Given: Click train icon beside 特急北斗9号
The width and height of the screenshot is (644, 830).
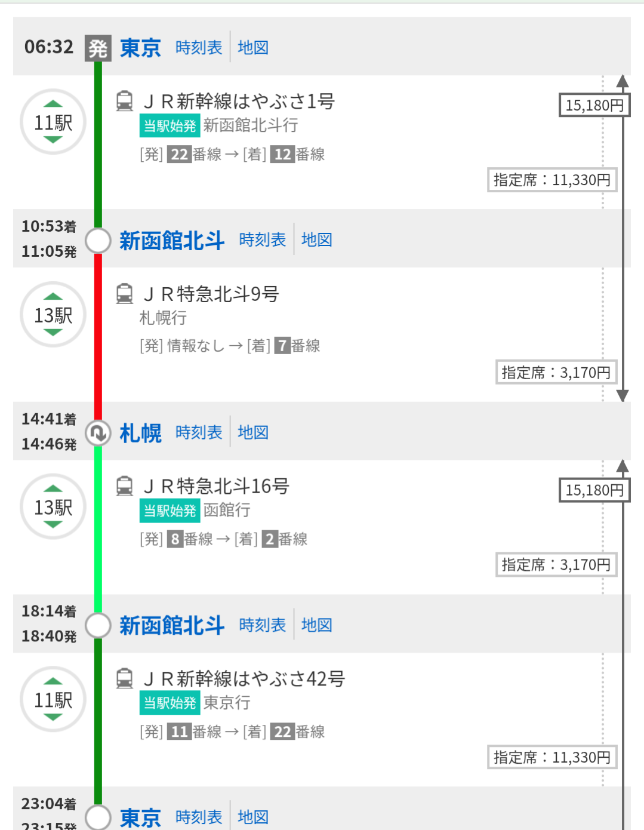Looking at the screenshot, I should (124, 293).
